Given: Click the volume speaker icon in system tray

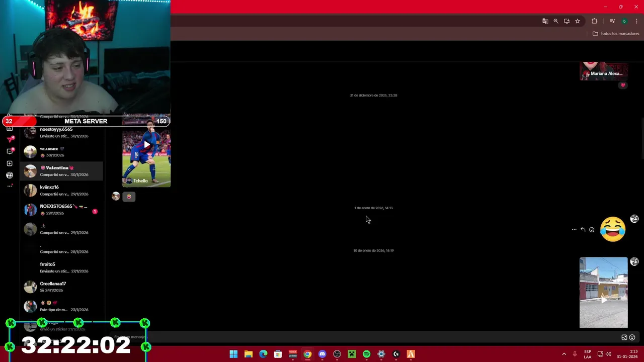Looking at the screenshot, I should 608,354.
